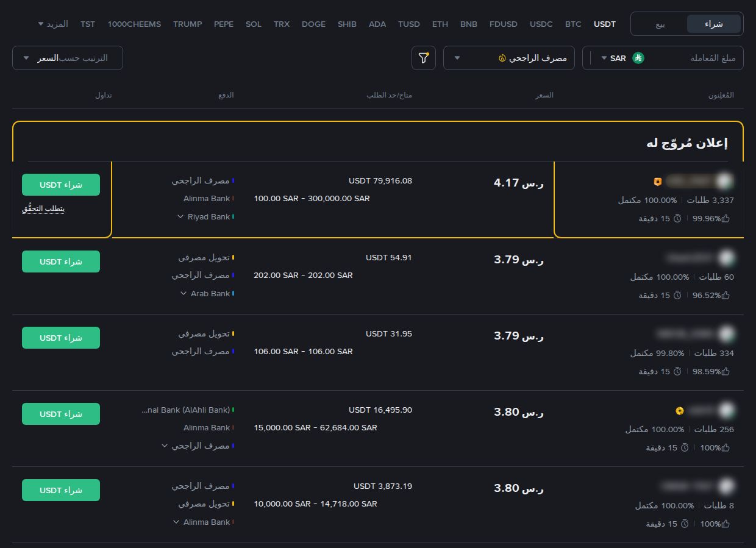
Task: Select the USDT coin tab
Action: (x=605, y=24)
